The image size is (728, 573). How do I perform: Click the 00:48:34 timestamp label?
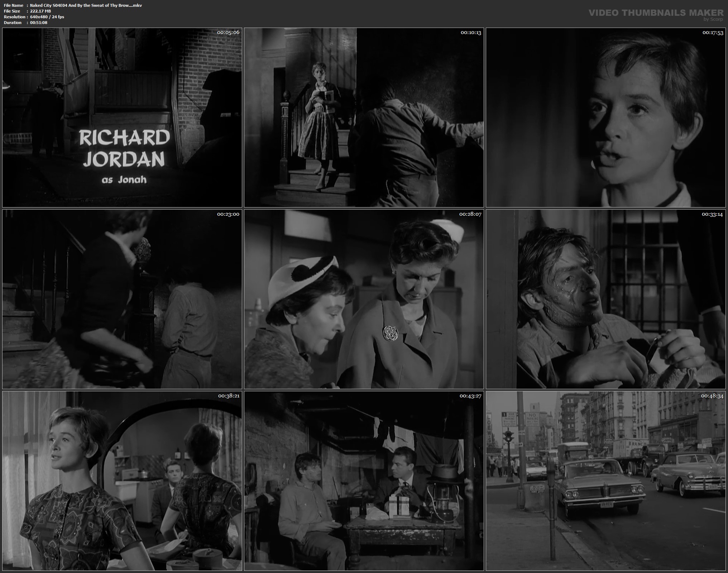[x=712, y=396]
